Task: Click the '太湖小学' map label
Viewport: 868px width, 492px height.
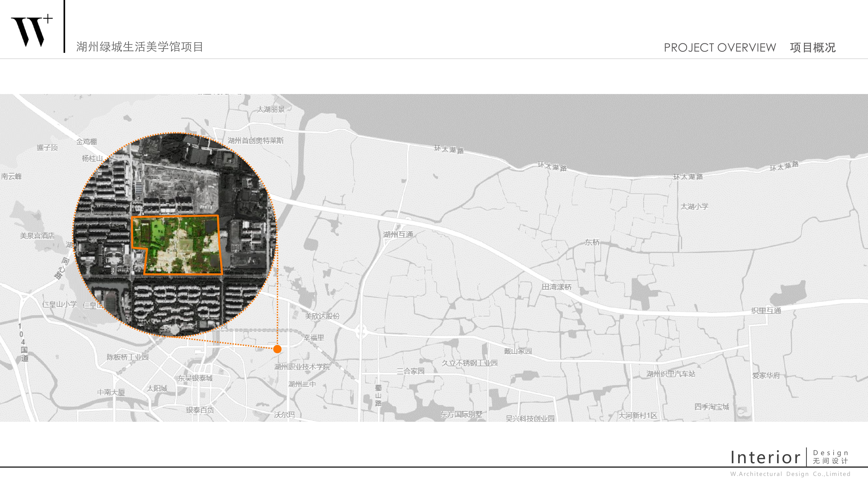Action: pyautogui.click(x=694, y=206)
